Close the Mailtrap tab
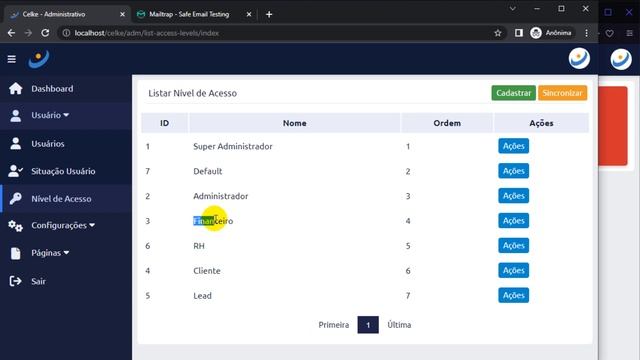Screen dimensions: 640x360 pyautogui.click(x=249, y=14)
